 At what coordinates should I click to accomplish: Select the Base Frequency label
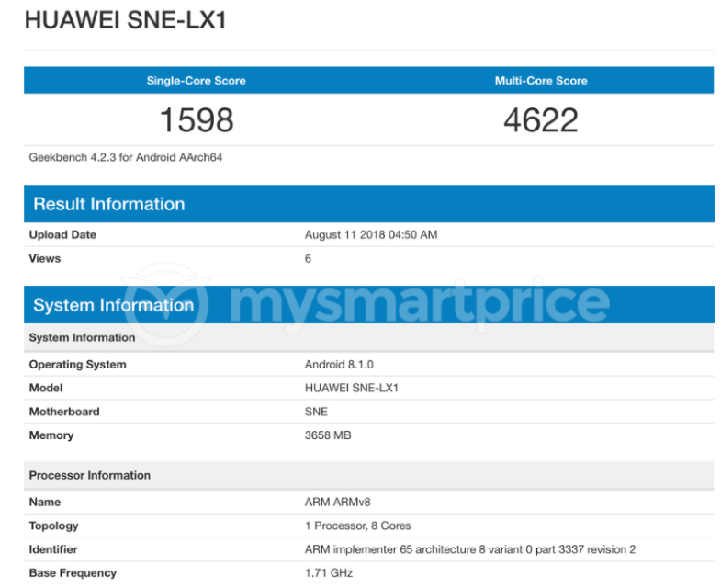(x=73, y=573)
